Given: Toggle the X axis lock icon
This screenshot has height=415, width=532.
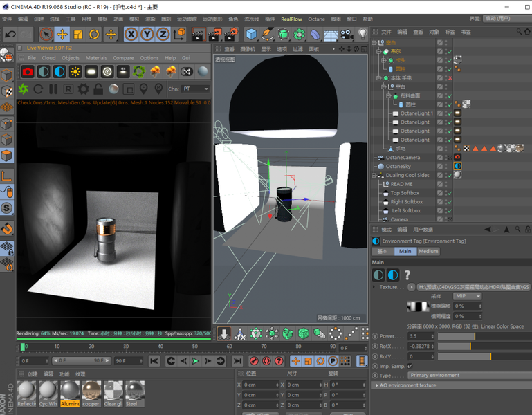Looking at the screenshot, I should (x=131, y=34).
